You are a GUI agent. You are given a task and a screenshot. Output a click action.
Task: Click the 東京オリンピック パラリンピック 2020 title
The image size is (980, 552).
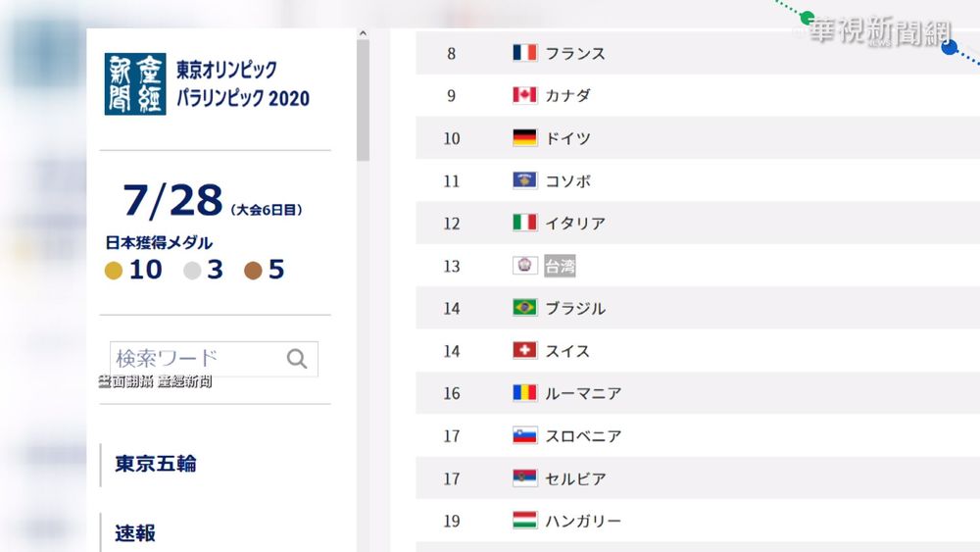click(242, 84)
